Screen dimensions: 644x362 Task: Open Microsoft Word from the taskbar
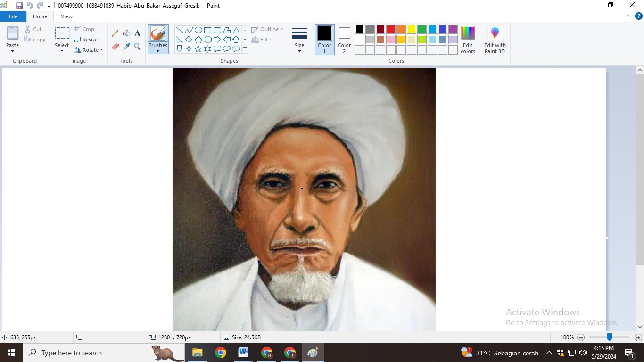[x=243, y=353]
